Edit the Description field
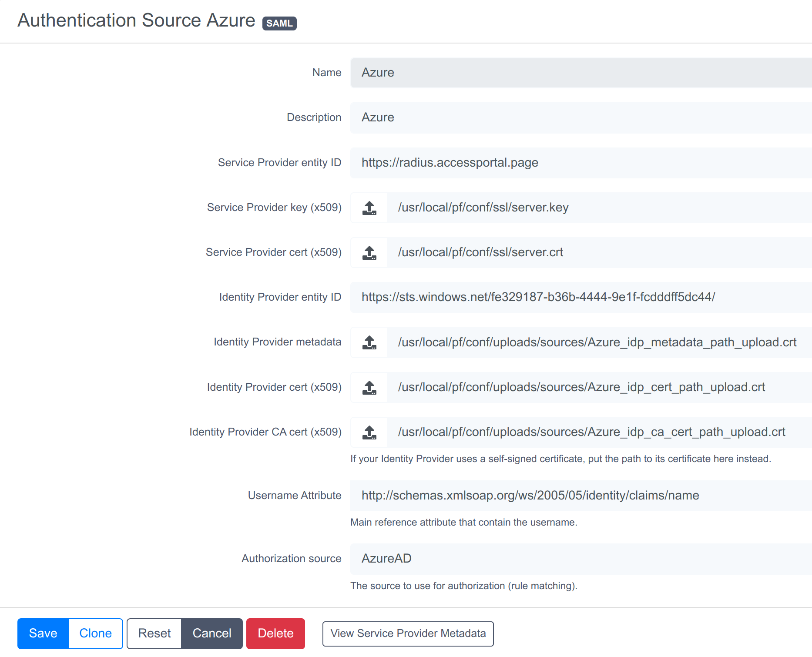The height and width of the screenshot is (657, 812). point(579,117)
